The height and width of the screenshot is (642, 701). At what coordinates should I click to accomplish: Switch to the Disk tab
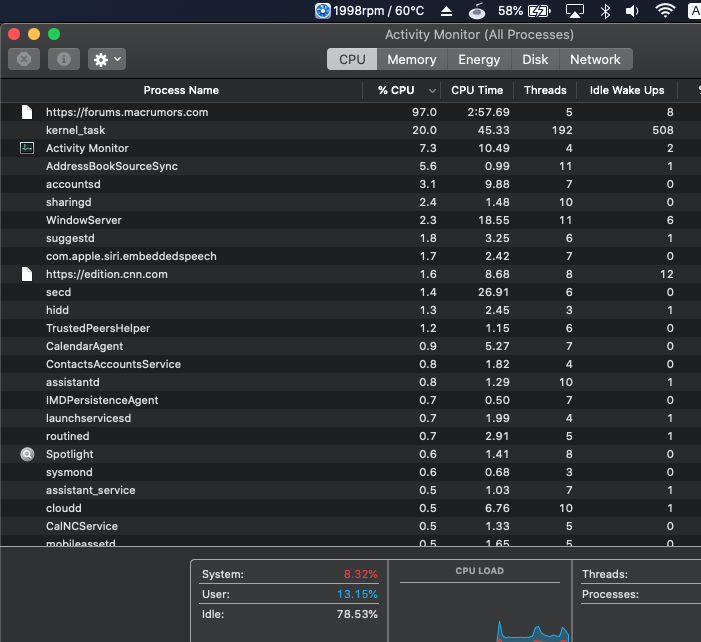[x=535, y=59]
